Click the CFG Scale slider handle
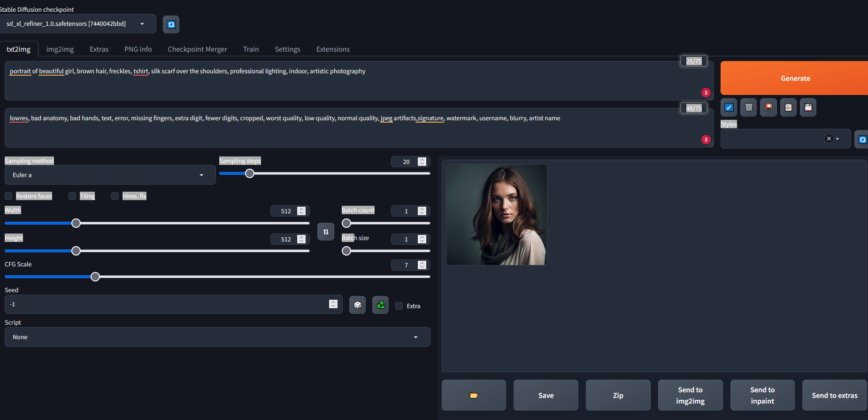 (x=95, y=277)
